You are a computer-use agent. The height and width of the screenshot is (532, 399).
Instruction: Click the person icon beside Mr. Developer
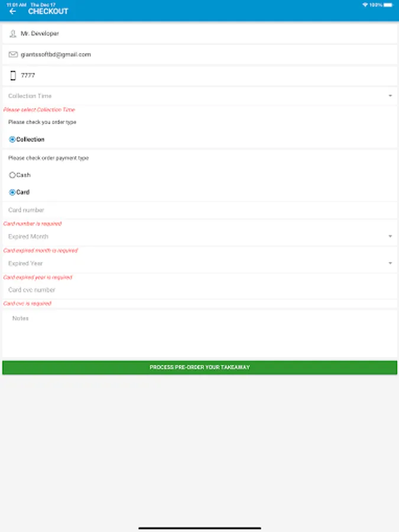point(13,34)
